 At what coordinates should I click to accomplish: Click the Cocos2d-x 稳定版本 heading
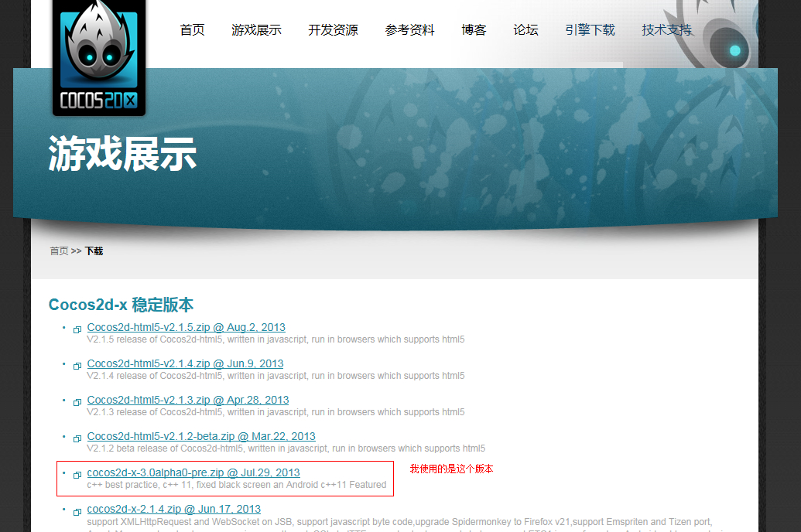(x=121, y=305)
